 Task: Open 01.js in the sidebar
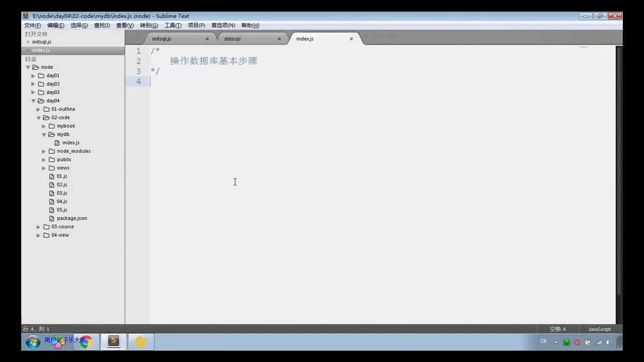point(62,176)
